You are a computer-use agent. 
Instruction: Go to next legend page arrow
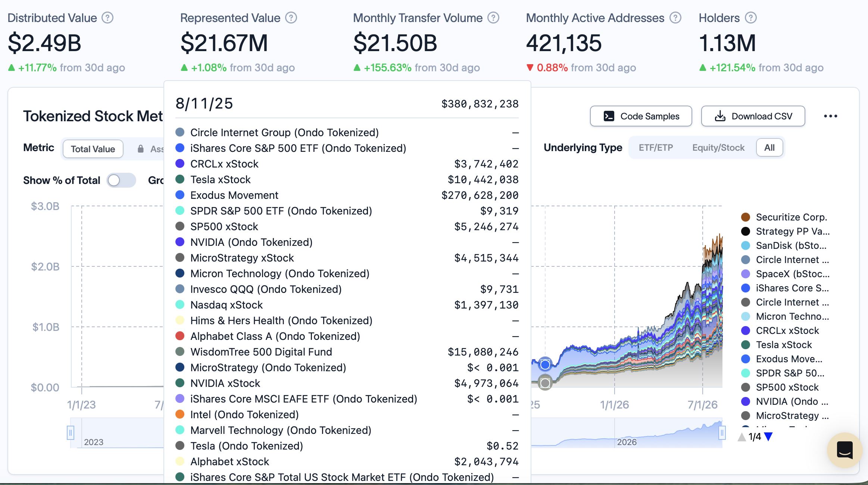[x=768, y=436]
